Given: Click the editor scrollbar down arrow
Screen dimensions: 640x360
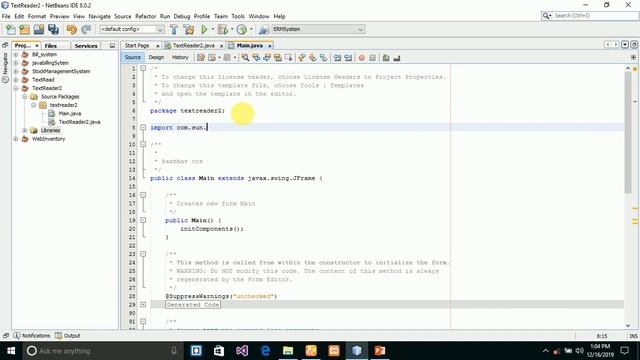Looking at the screenshot, I should coord(628,325).
